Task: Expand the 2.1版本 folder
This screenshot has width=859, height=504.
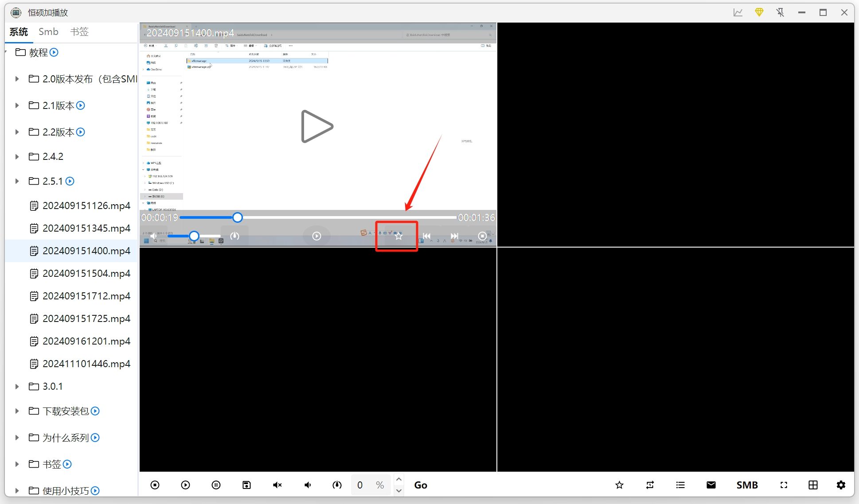Action: coord(17,105)
